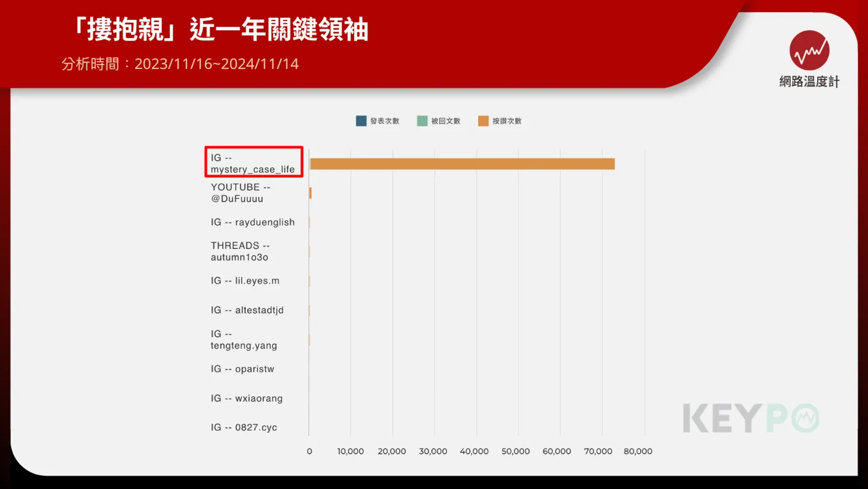Click the YOUTUBE -- @DuFuuuu label
868x489 pixels.
click(x=240, y=193)
